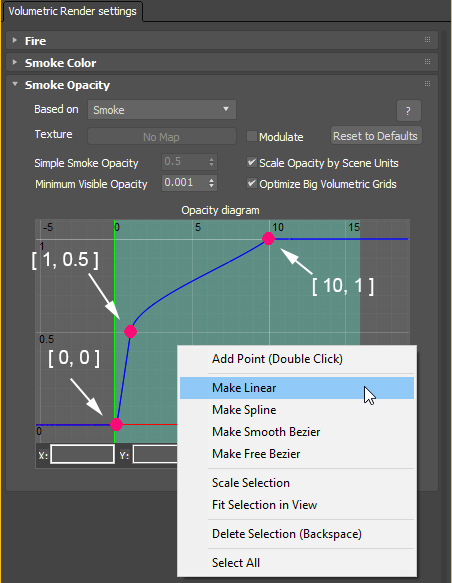
Task: Open help with the question mark button
Action: (409, 110)
